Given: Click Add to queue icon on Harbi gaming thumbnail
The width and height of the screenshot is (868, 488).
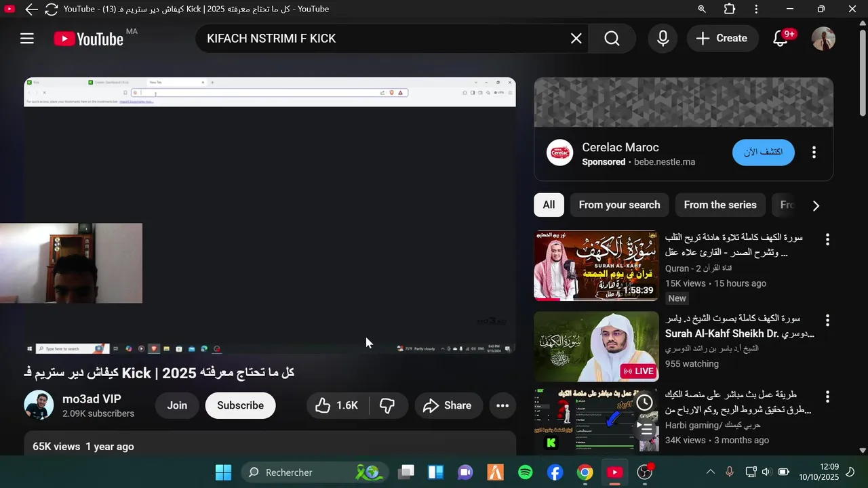Looking at the screenshot, I should [x=644, y=428].
